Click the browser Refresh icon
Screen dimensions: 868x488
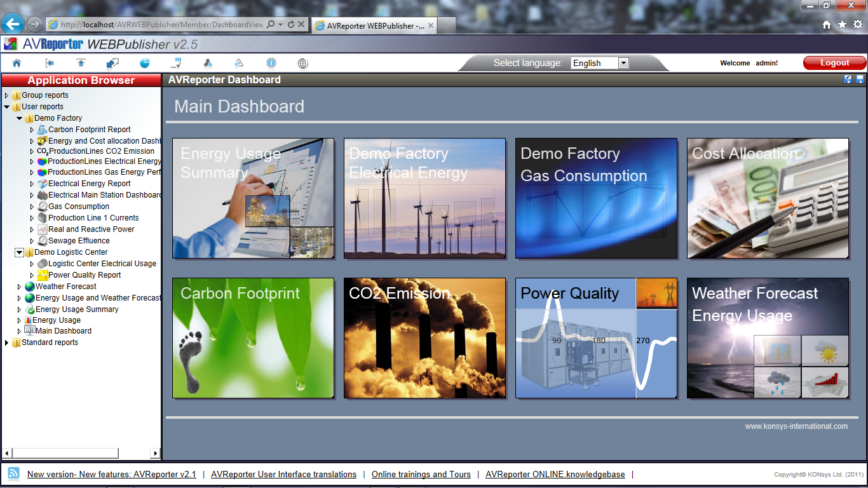291,24
